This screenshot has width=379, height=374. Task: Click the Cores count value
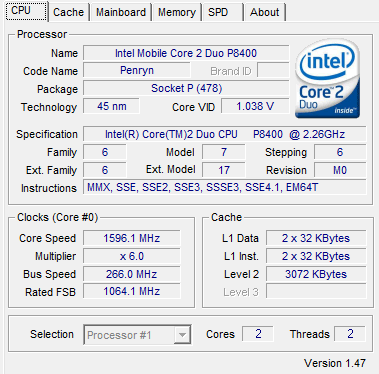(258, 334)
